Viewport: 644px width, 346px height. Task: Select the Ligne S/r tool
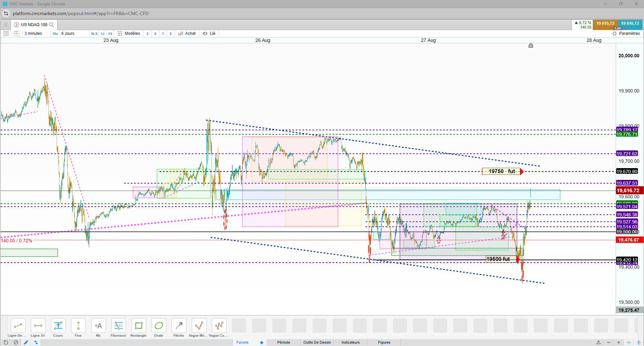(38, 328)
